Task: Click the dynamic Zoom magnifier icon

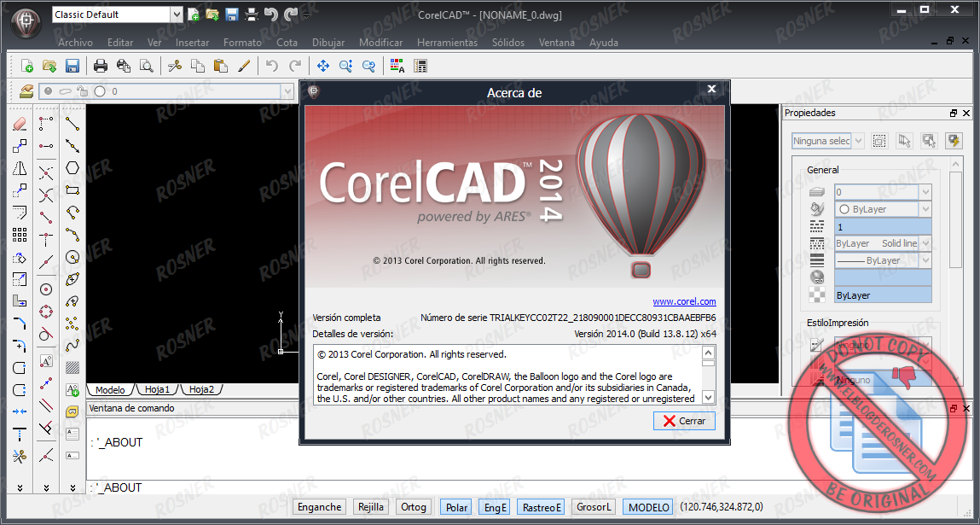Action: pos(346,66)
